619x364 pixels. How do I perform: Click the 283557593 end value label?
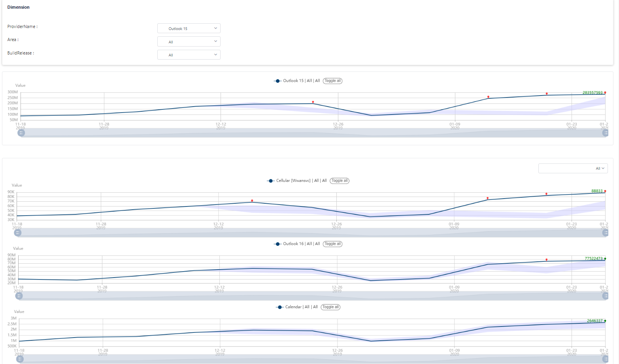[593, 93]
